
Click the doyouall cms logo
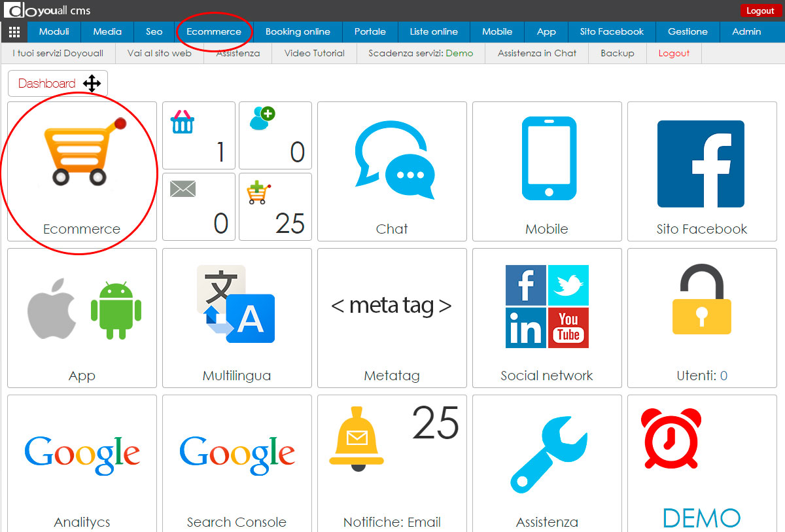[x=47, y=10]
